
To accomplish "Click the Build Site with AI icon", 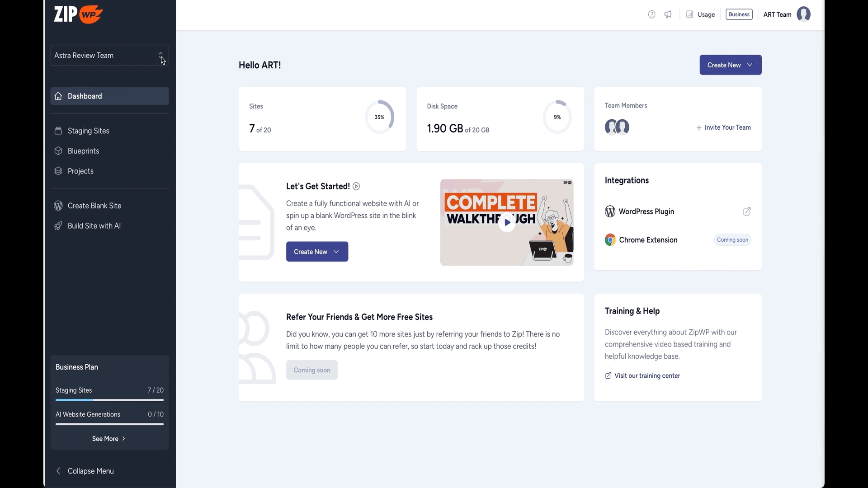I will click(x=58, y=226).
